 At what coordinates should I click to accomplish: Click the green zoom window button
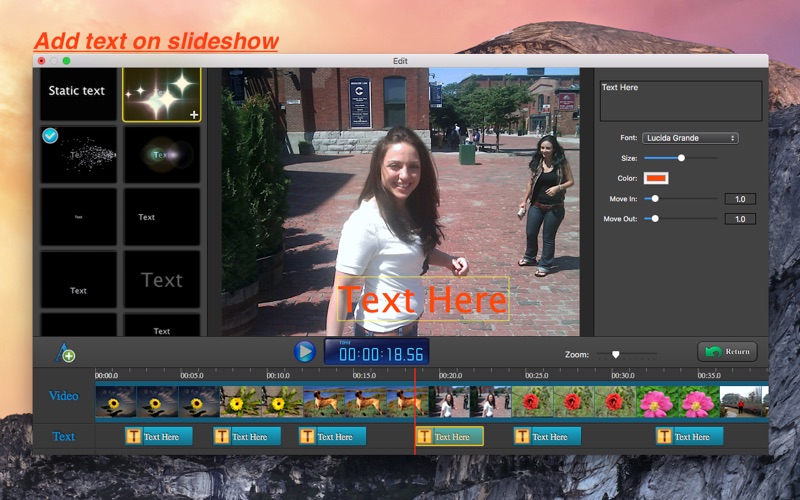[x=66, y=61]
